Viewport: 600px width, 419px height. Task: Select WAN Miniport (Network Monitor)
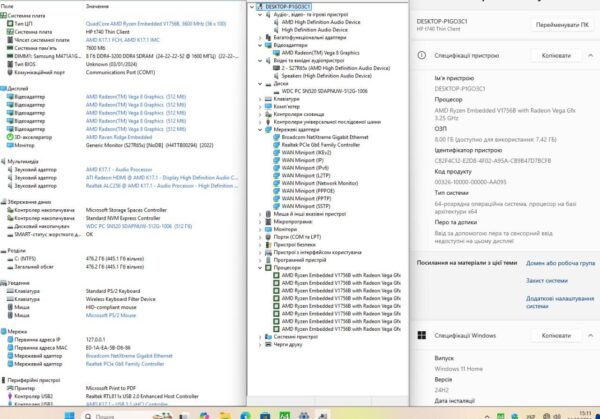pyautogui.click(x=320, y=183)
